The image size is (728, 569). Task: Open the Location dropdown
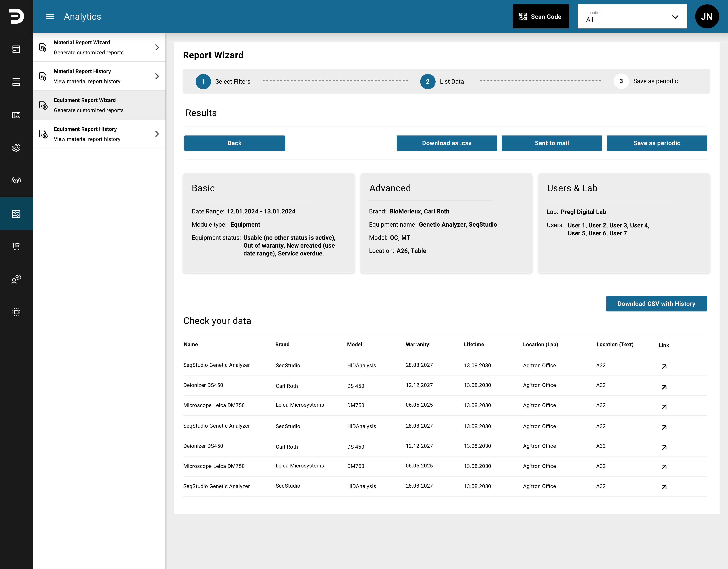coord(632,17)
